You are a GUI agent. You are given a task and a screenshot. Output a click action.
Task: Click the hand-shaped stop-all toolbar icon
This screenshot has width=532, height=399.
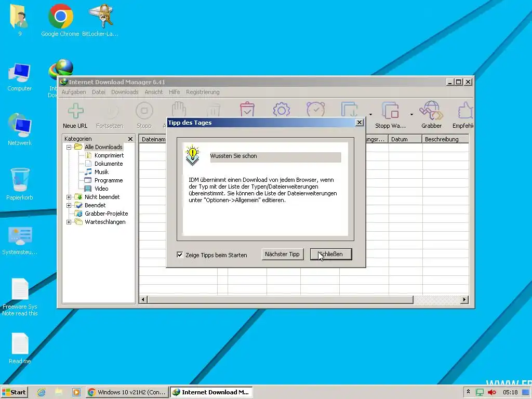pos(179,109)
